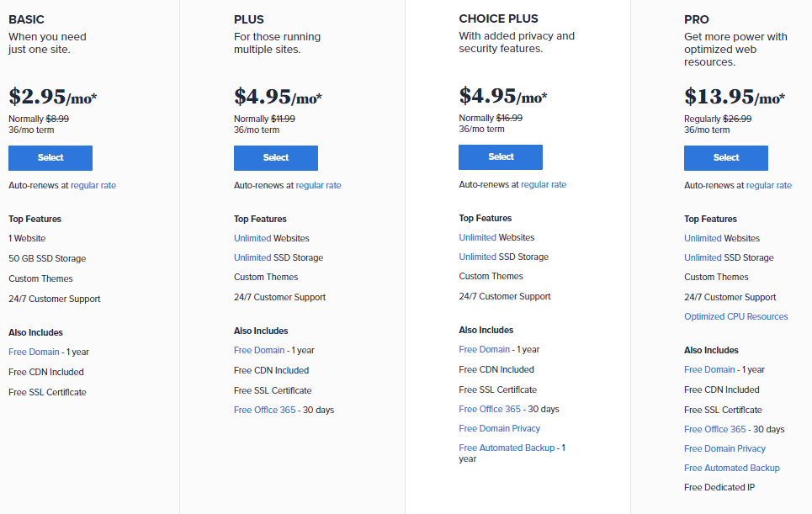Select the Choice Plus plan button

[x=501, y=157]
